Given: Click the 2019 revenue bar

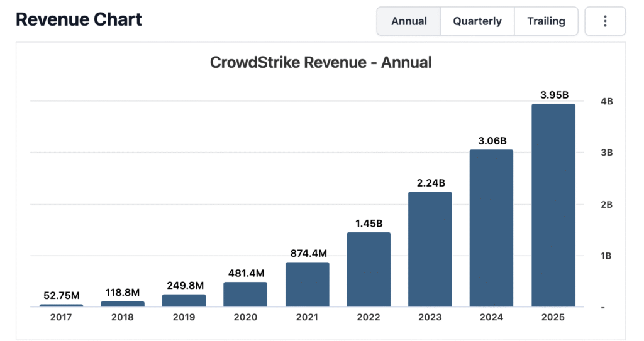Looking at the screenshot, I should coord(184,300).
